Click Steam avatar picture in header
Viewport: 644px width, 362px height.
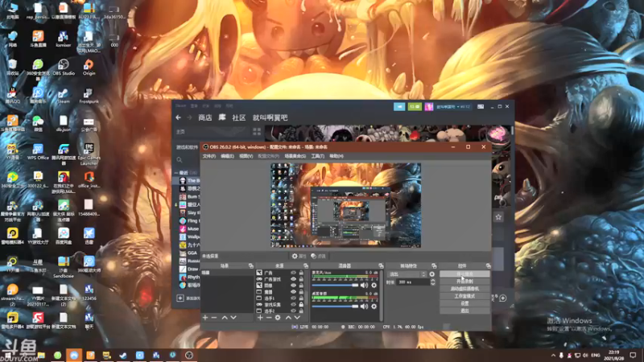point(429,107)
